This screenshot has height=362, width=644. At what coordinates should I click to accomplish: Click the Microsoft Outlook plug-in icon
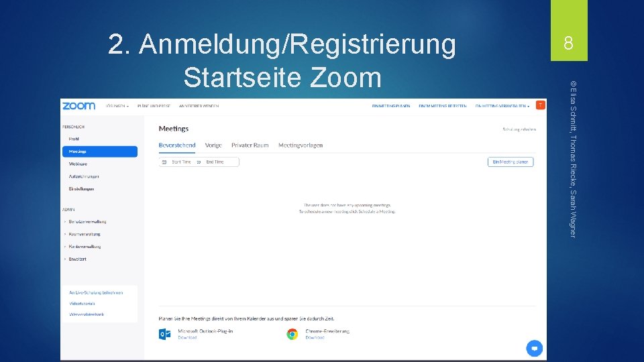165,334
